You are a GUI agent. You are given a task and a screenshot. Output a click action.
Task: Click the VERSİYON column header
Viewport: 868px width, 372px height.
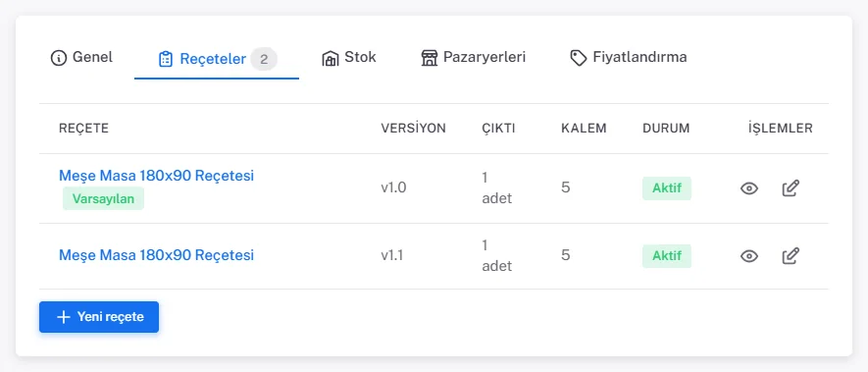(x=414, y=129)
